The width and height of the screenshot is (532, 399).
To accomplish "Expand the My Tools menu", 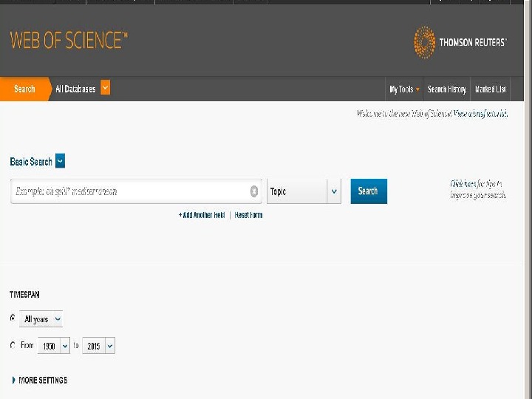I will click(x=404, y=89).
